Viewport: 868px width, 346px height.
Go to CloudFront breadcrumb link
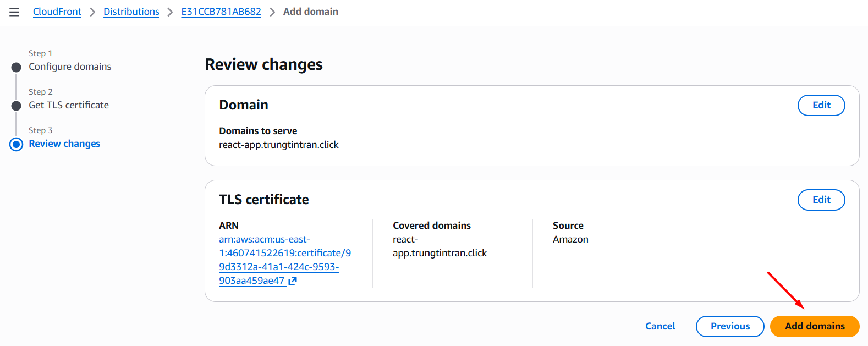pyautogui.click(x=57, y=12)
